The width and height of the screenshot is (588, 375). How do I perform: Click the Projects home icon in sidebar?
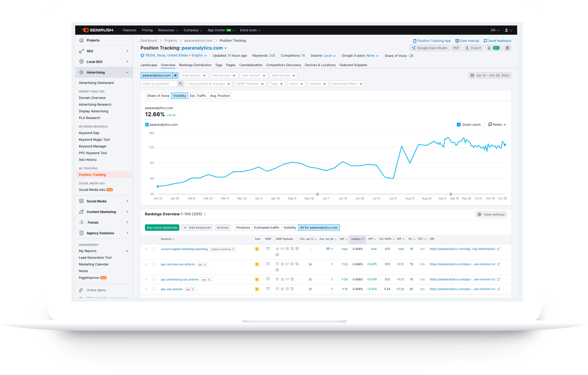pyautogui.click(x=82, y=40)
